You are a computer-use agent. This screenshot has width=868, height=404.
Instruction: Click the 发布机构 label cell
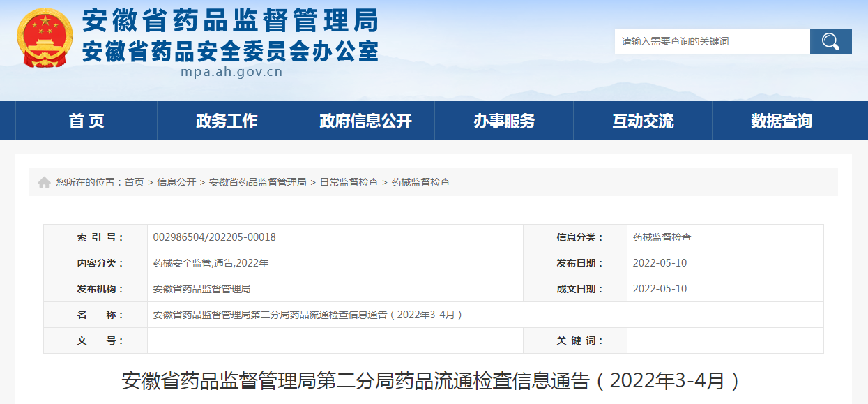coord(96,289)
